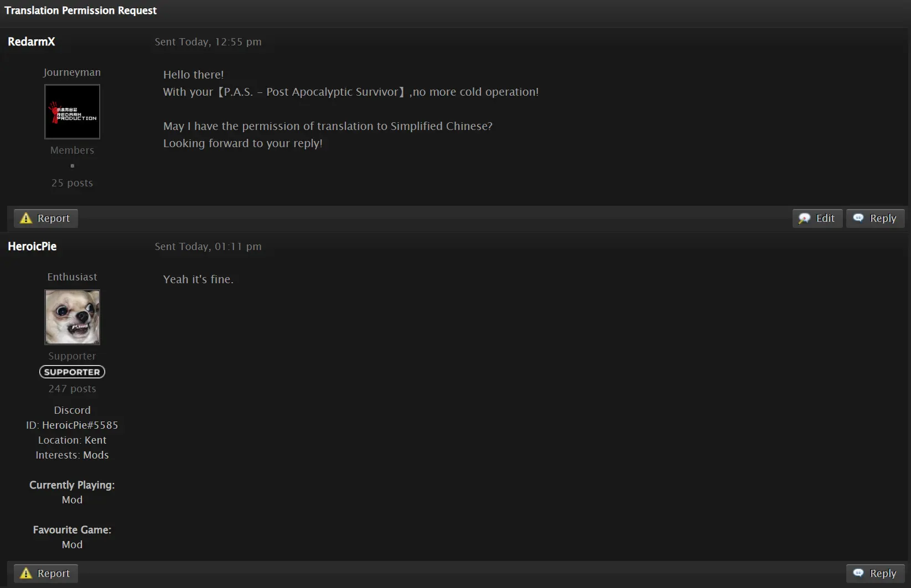Report RedarmX's message

[x=46, y=218]
